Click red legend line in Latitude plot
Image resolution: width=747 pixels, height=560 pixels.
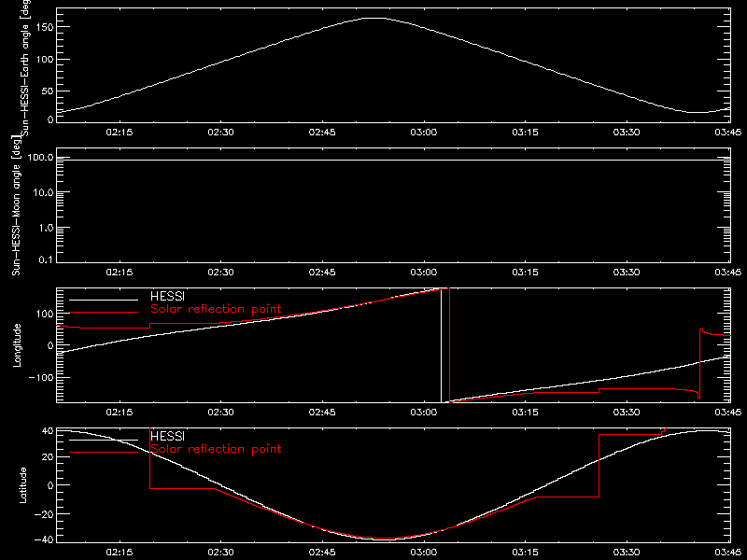104,453
